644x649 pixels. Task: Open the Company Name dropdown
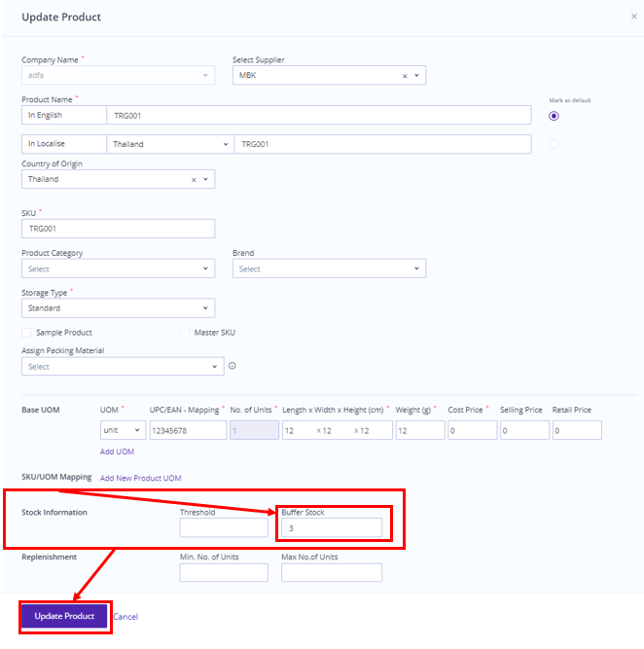[118, 75]
